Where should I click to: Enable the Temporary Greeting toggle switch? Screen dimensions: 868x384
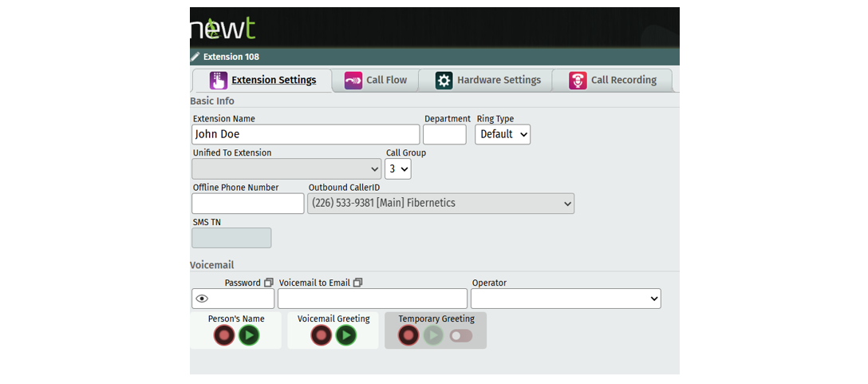(460, 336)
